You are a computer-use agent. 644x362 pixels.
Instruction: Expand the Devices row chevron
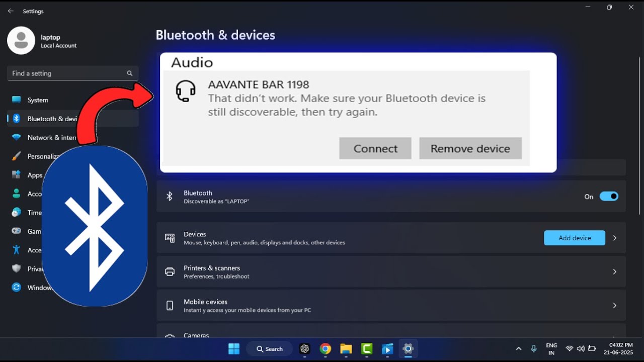[614, 238]
